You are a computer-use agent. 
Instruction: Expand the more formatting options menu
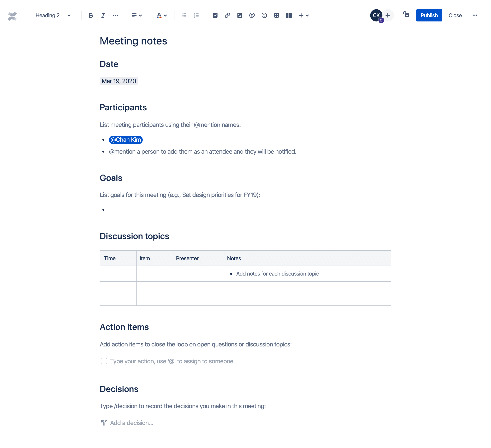(x=115, y=15)
